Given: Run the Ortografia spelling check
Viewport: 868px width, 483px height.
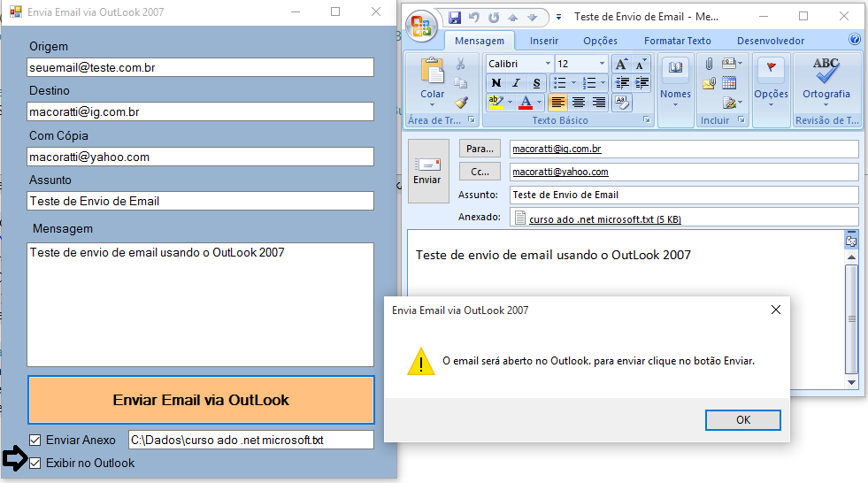Looking at the screenshot, I should (826, 80).
